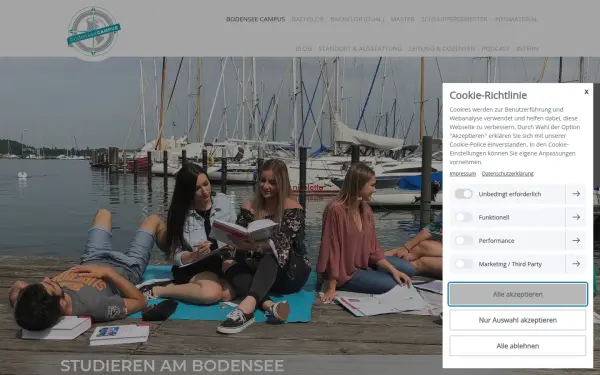Open the MASTER menu item
This screenshot has height=375, width=600.
tap(403, 19)
